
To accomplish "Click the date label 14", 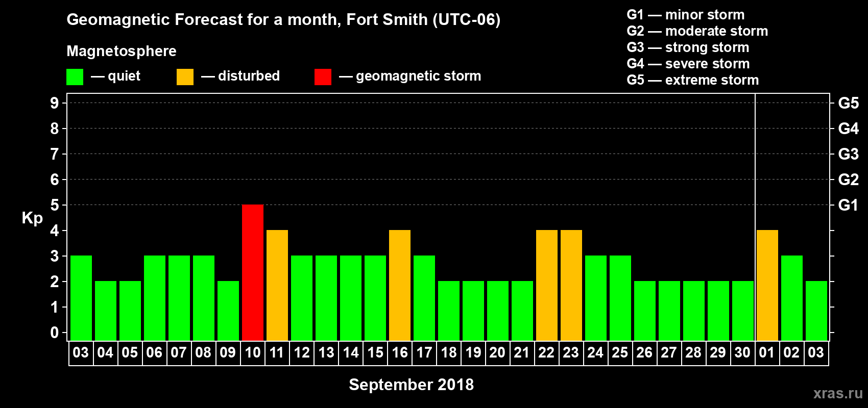I will pos(351,353).
